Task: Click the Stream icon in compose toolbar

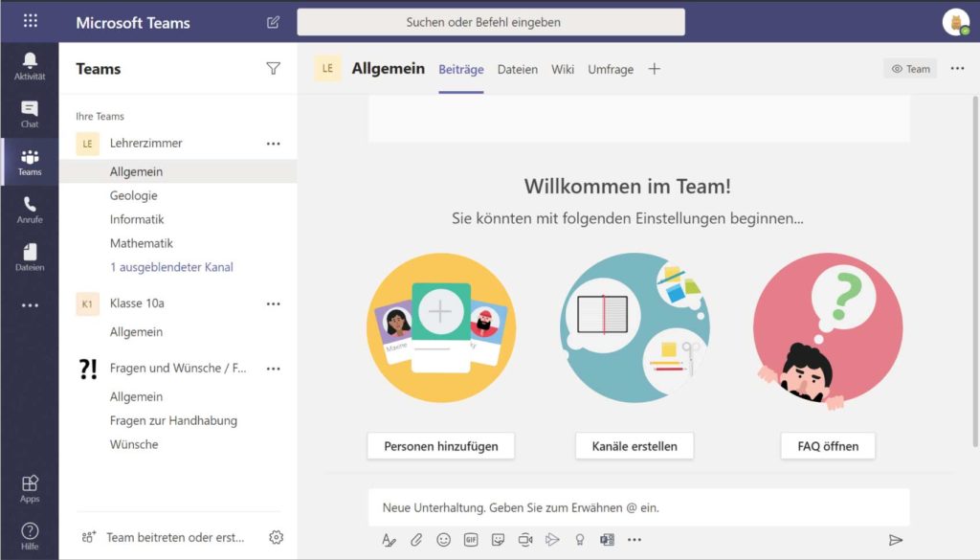Action: coord(552,540)
